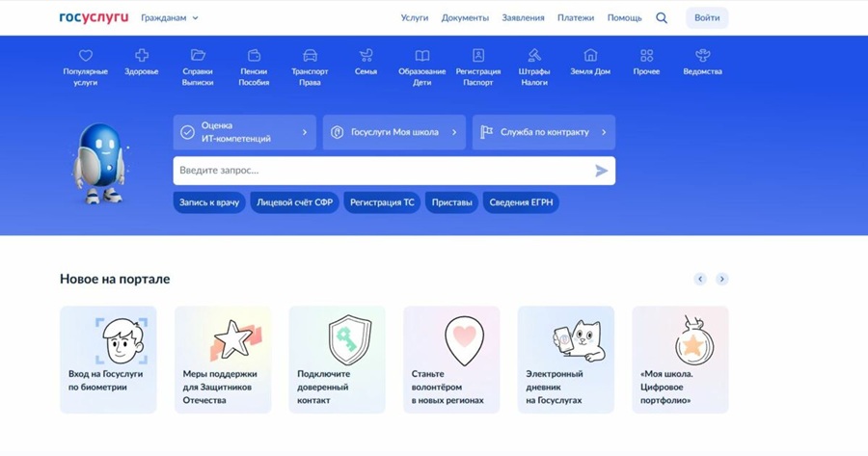Image resolution: width=868 pixels, height=456 pixels.
Task: Click the Войти button
Action: click(707, 17)
